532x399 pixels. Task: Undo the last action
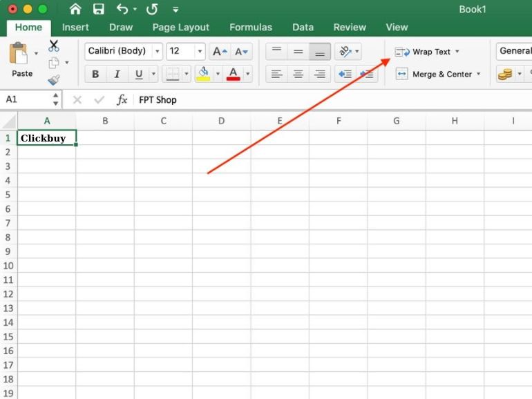click(122, 9)
